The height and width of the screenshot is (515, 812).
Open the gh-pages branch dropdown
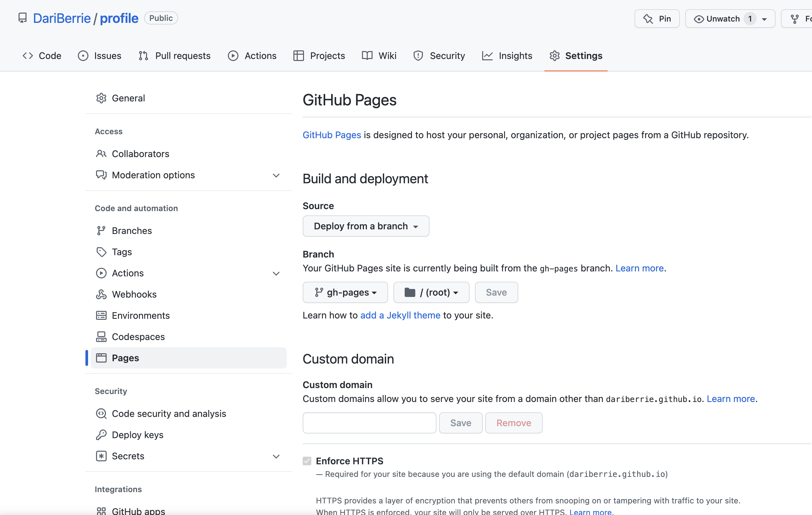(345, 292)
